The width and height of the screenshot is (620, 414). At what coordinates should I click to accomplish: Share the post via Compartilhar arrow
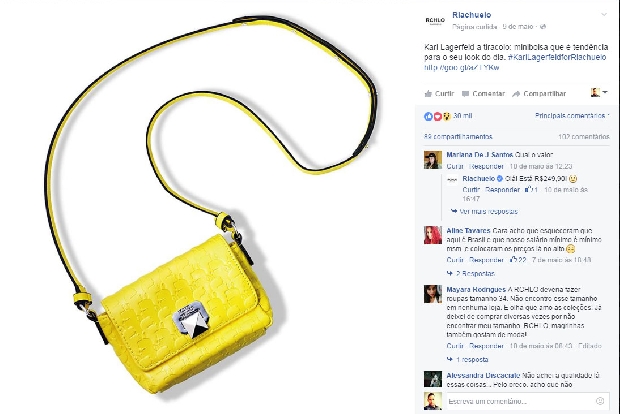(539, 94)
